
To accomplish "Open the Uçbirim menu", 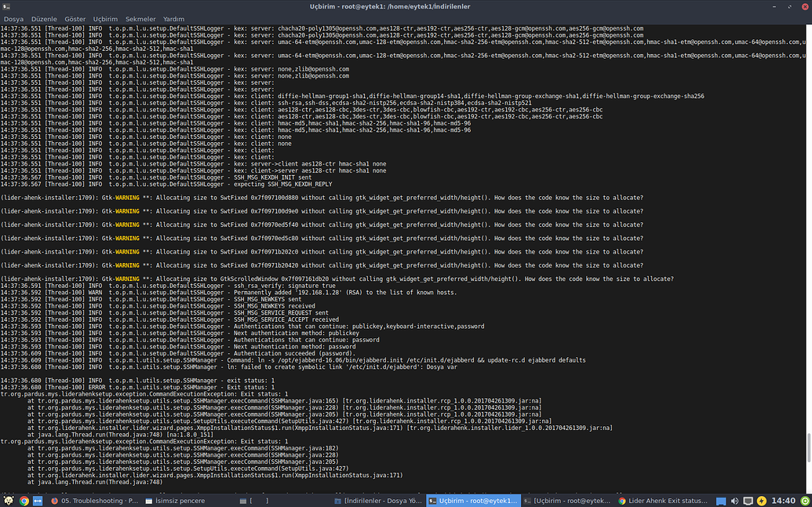I will click(x=106, y=18).
